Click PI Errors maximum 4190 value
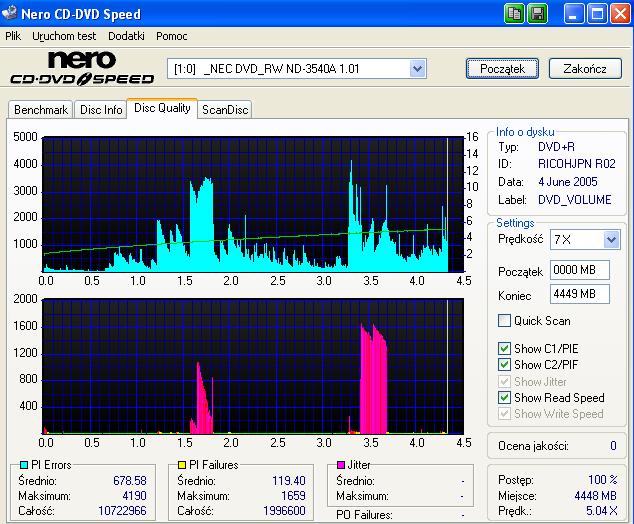 click(x=134, y=496)
